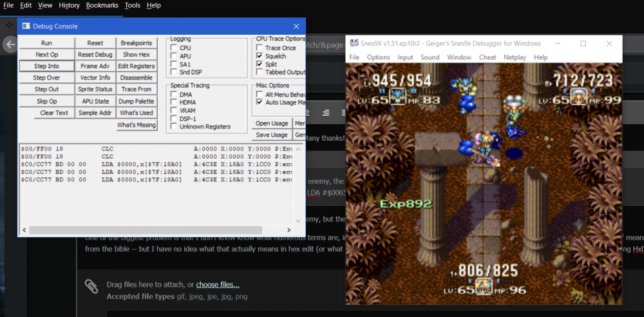Open the Bookmarks menu in browser
Viewport: 644px width, 317px height.
102,5
